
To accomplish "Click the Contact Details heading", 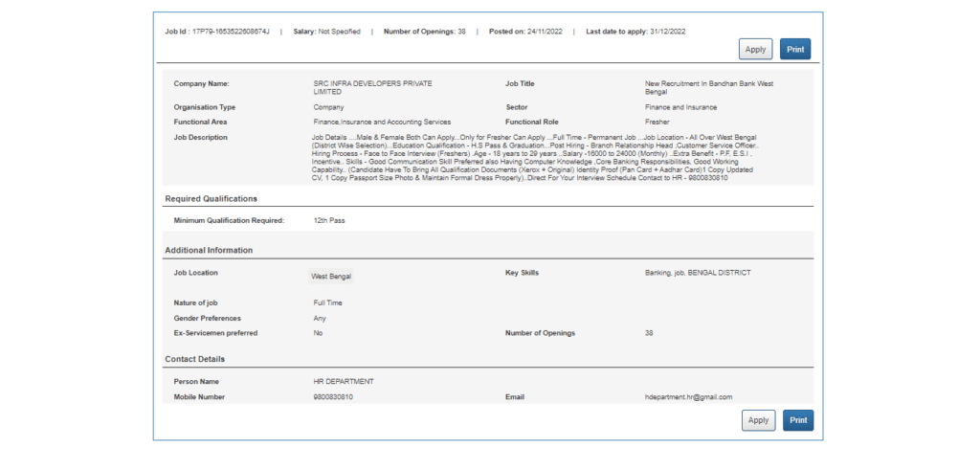I will click(x=195, y=359).
